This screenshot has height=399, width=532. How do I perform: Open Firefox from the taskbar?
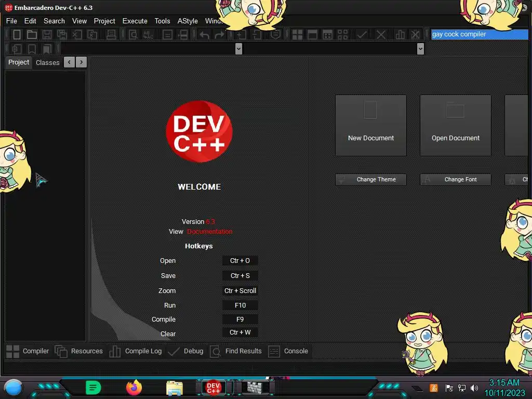134,388
